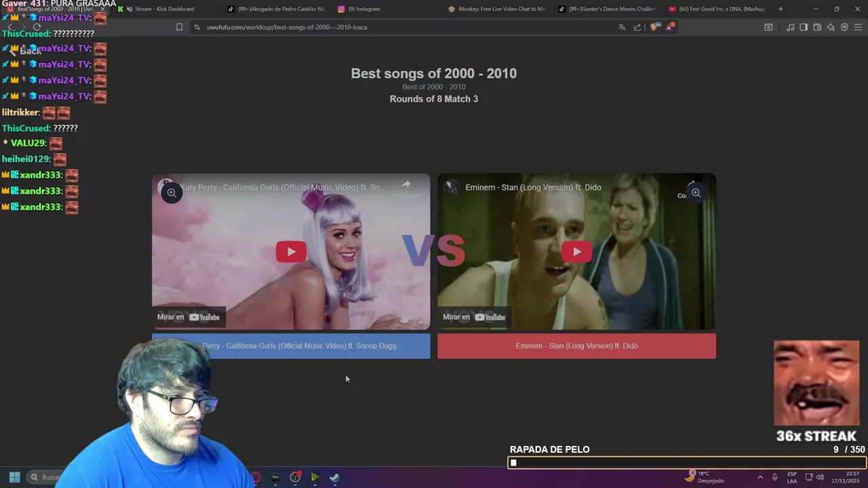
Task: Open the network tray icon
Action: coord(809,477)
